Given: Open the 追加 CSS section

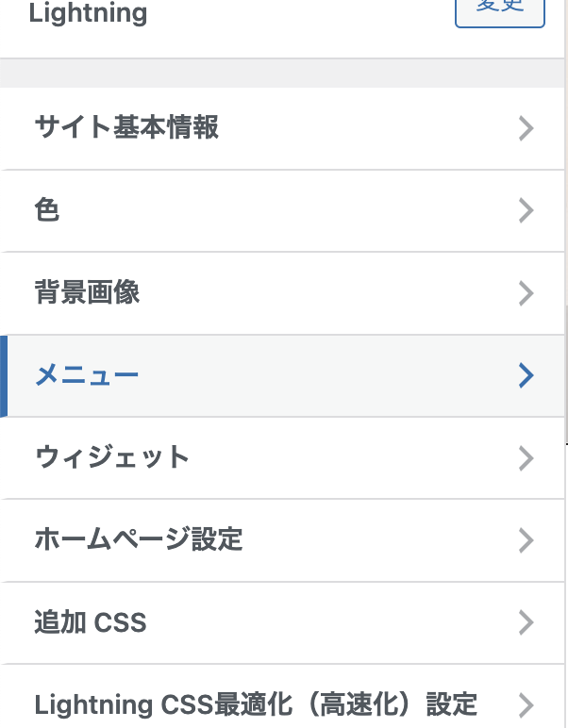Looking at the screenshot, I should (x=91, y=622).
